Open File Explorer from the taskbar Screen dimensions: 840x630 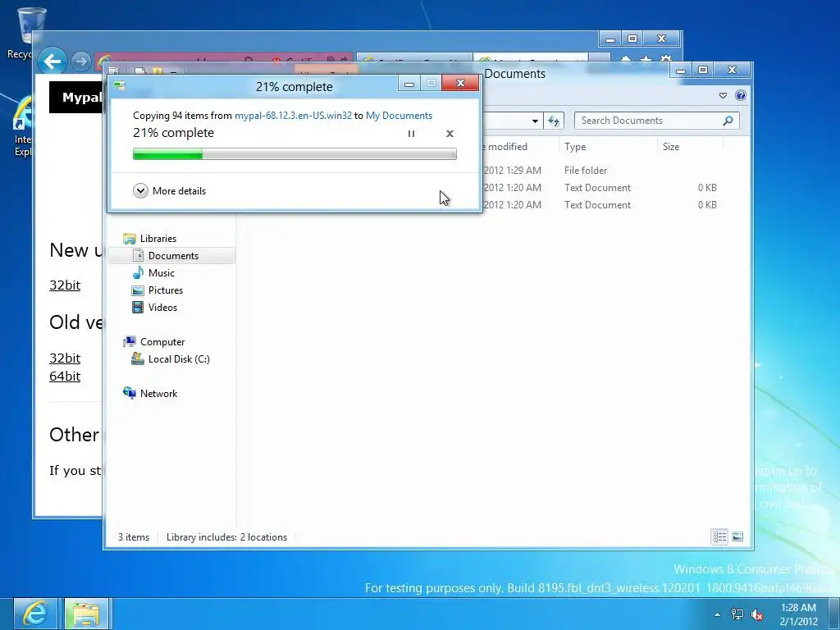point(86,614)
